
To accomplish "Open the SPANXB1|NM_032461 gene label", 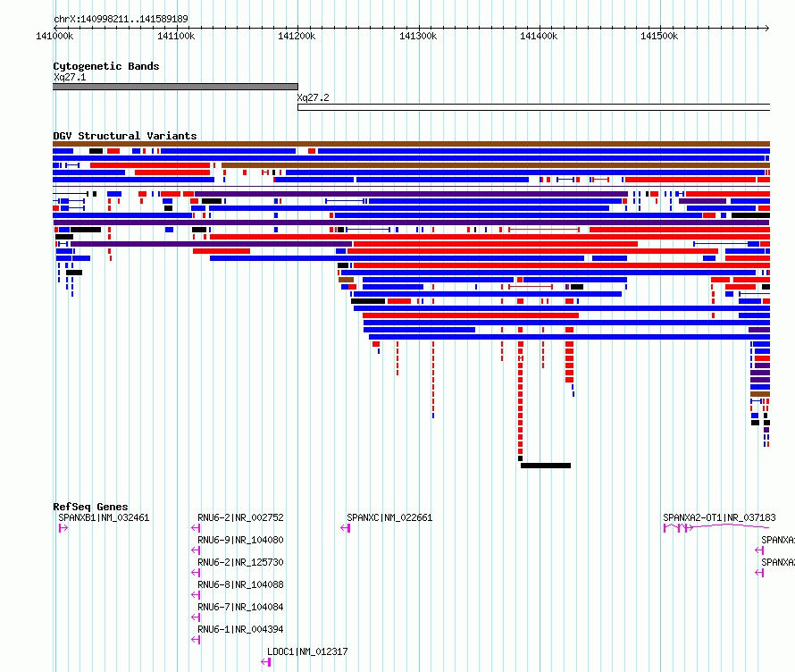I will (104, 517).
